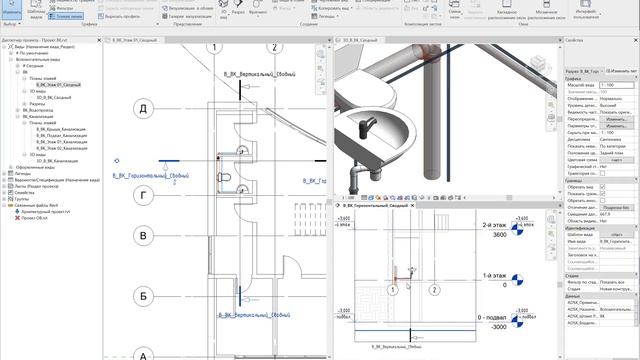This screenshot has width=640, height=360.
Task: Click the Modify (Изменить) ribbon tool
Action: 11,9
